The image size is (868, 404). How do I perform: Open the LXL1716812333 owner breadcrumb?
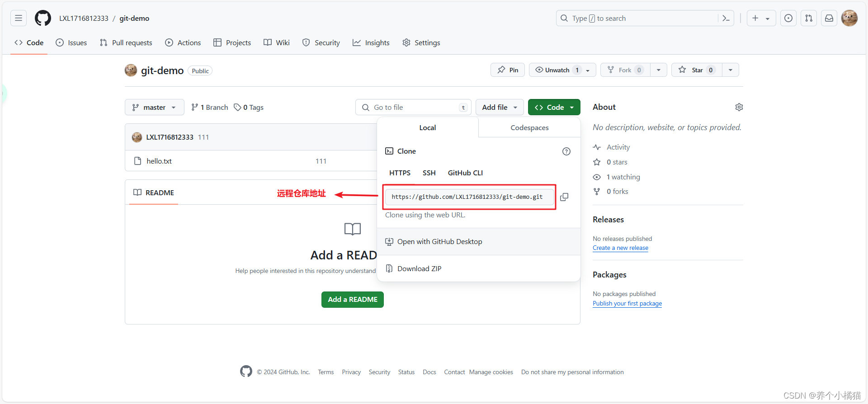coord(84,18)
